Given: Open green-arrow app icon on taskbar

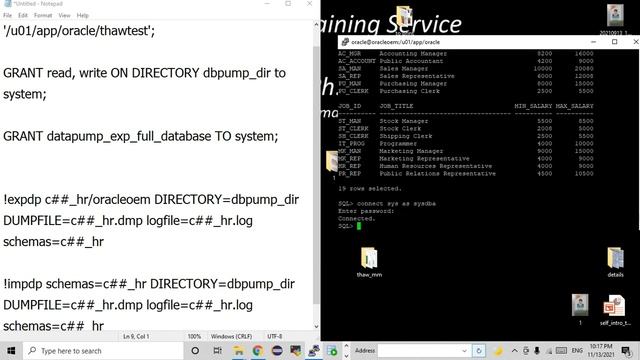Looking at the screenshot, I should 332,351.
